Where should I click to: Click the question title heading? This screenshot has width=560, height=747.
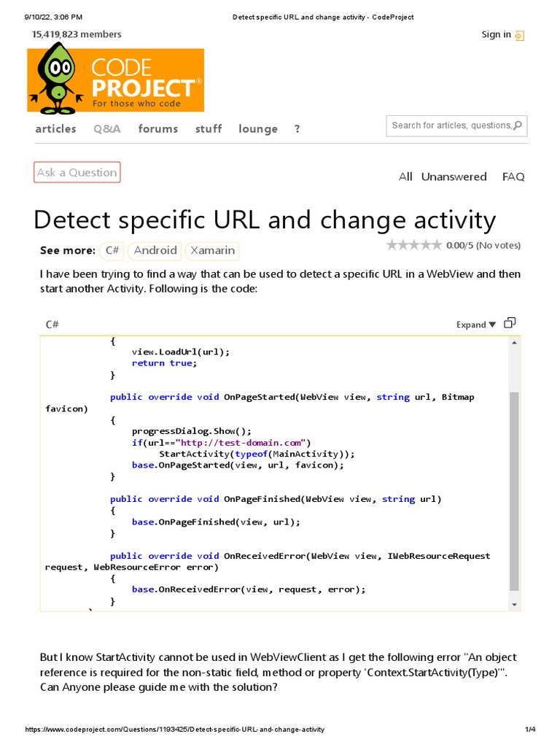tap(265, 220)
